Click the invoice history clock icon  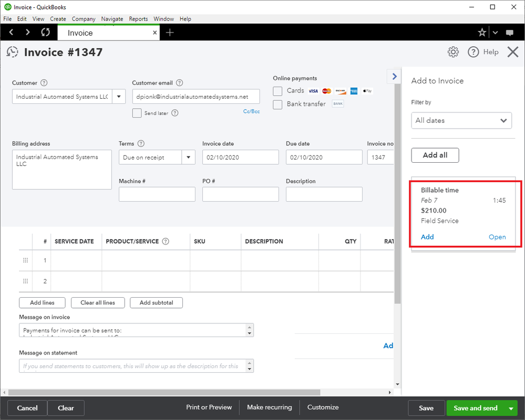click(x=13, y=52)
